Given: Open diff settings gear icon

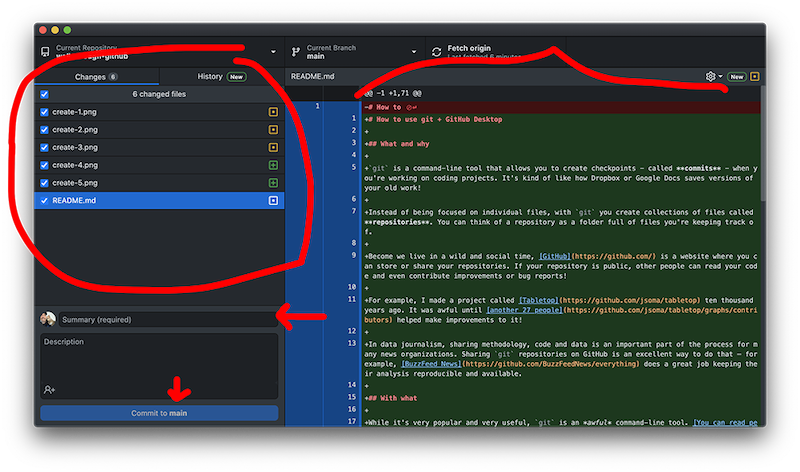Looking at the screenshot, I should pos(710,77).
